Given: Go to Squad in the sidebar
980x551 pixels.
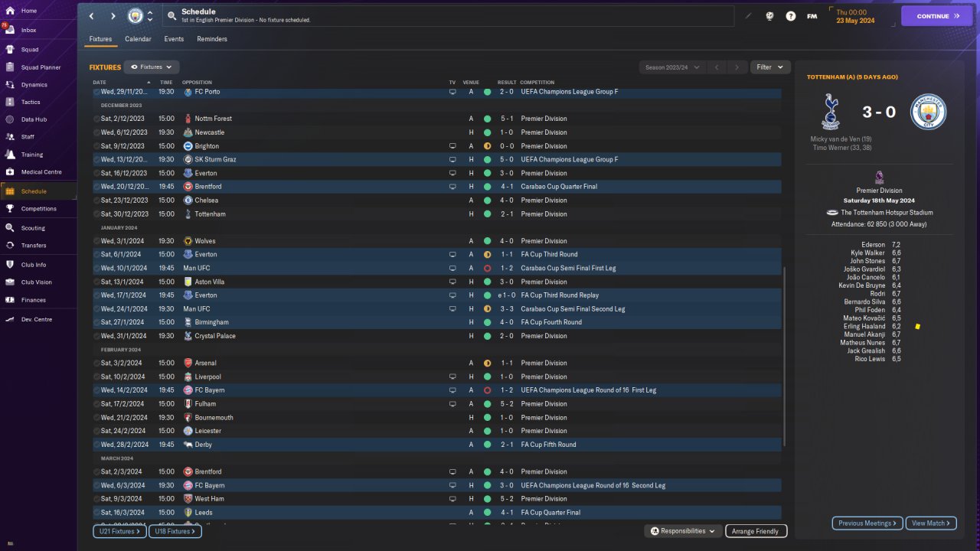Looking at the screenshot, I should click(x=29, y=49).
